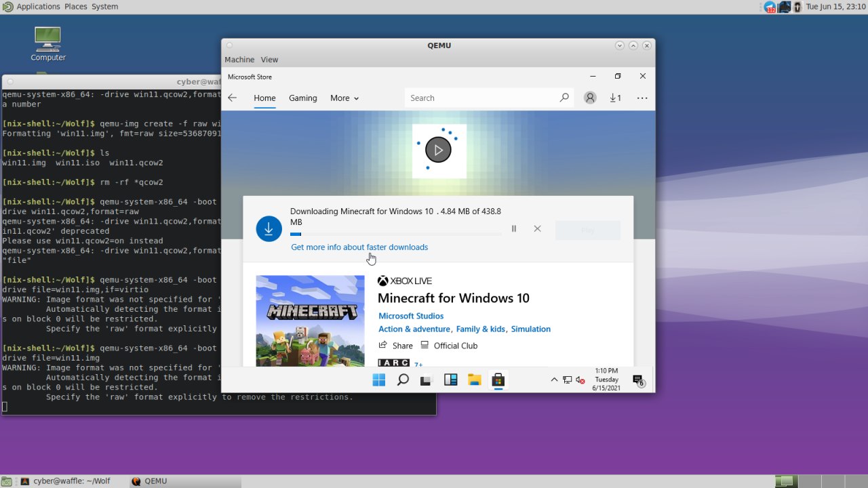This screenshot has width=868, height=488.
Task: Click the Telegram tray icon with badge
Action: click(x=770, y=7)
